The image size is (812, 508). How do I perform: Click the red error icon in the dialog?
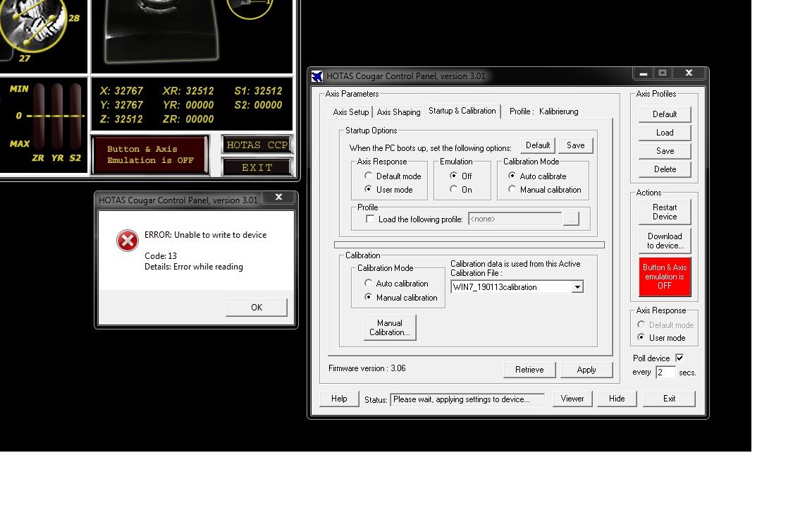[128, 241]
